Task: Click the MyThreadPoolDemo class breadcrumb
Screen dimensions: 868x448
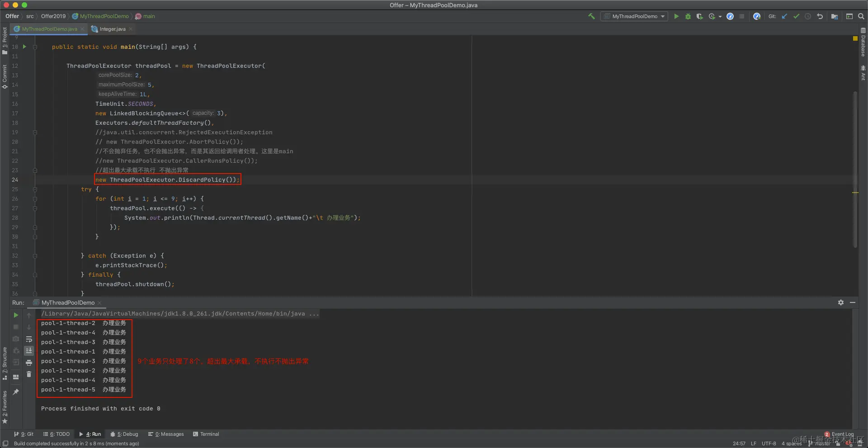Action: (x=100, y=16)
